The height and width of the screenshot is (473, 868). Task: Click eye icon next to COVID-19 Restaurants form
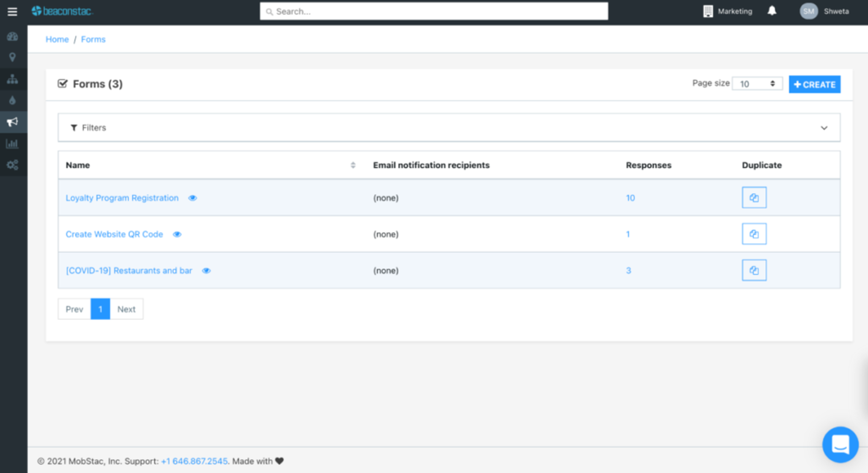206,271
